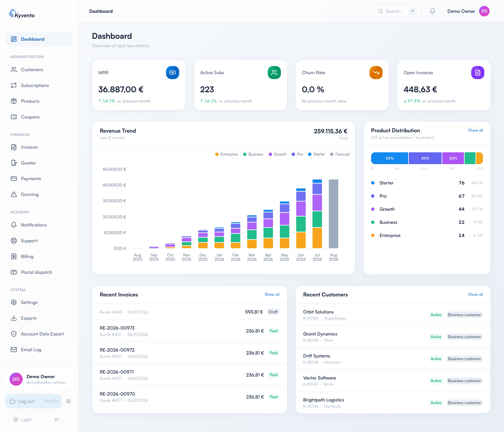
Task: Click the 34% Starter distribution segment
Action: (x=389, y=158)
